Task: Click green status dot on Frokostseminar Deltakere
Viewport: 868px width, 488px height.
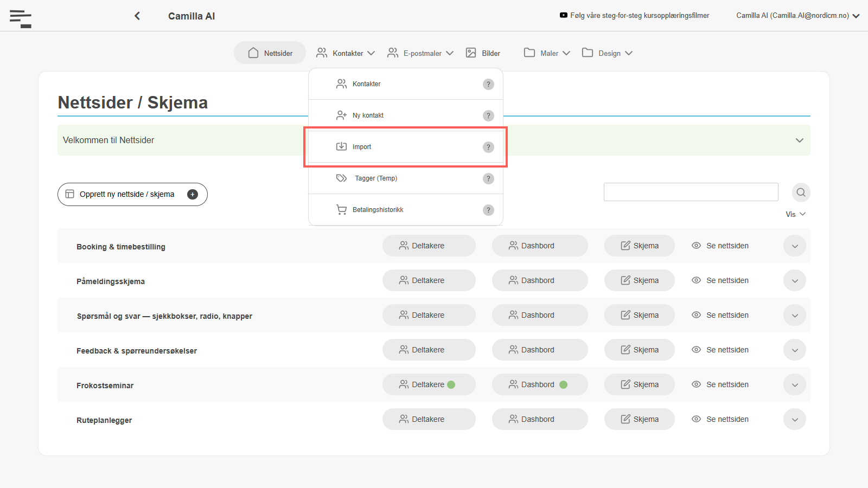Action: tap(451, 384)
